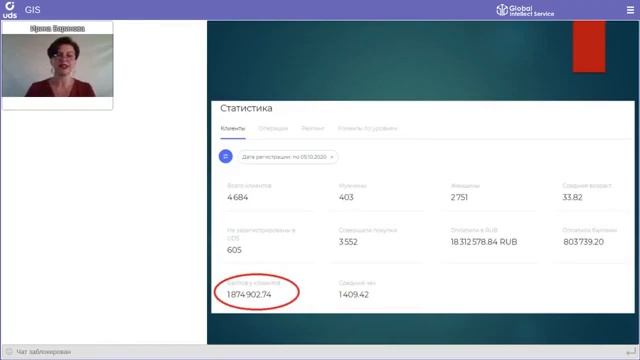Open the hamburger menu in the header
The image size is (640, 360).
pyautogui.click(x=630, y=10)
